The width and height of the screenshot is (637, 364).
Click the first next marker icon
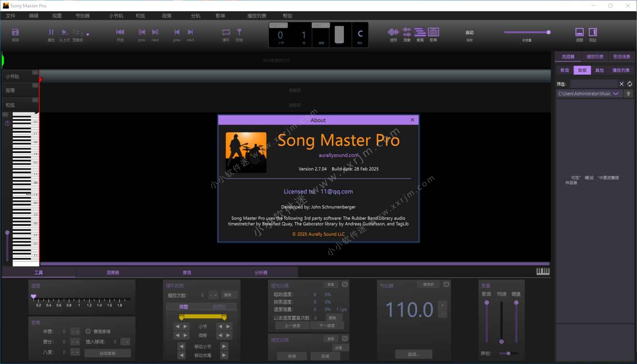(x=155, y=32)
